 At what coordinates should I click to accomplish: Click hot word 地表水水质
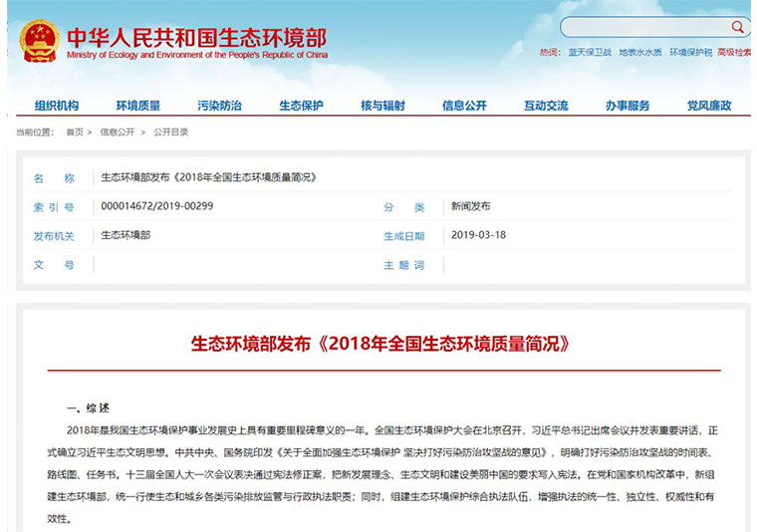640,52
